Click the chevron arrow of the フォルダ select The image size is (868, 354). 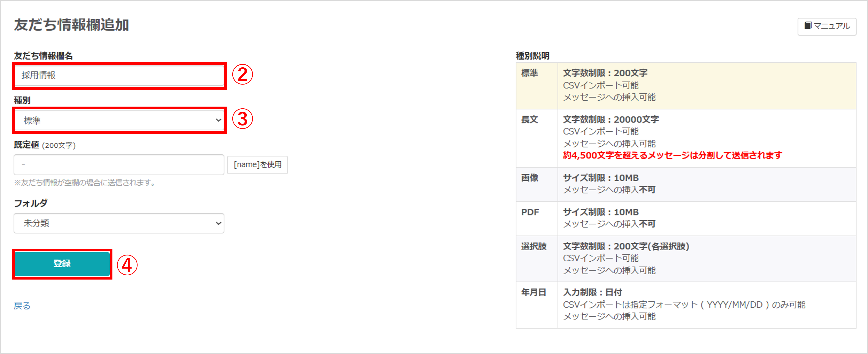(x=218, y=223)
